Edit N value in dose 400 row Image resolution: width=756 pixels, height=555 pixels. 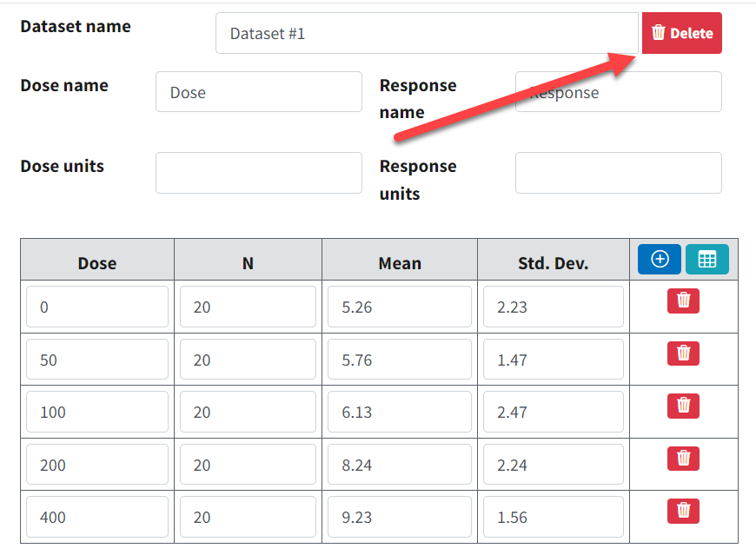pos(248,517)
